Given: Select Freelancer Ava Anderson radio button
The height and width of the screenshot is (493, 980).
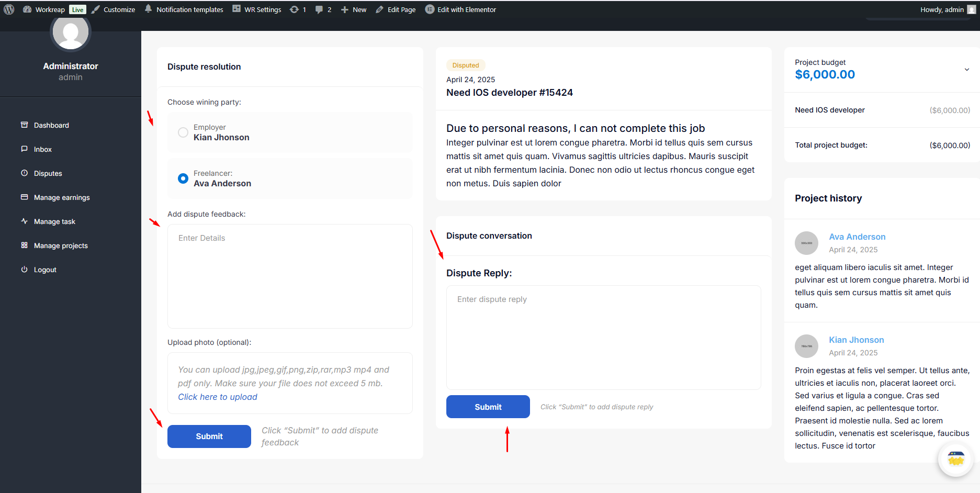Looking at the screenshot, I should [x=183, y=178].
